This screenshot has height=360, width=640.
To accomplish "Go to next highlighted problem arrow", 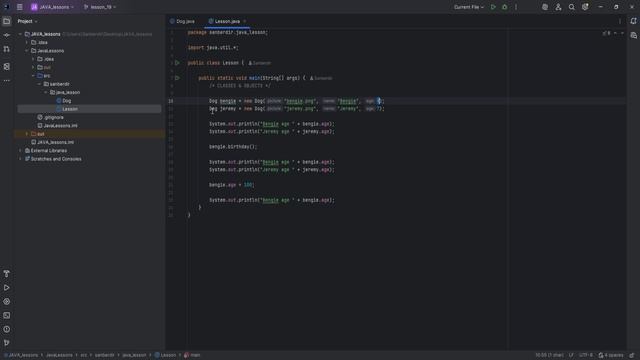I will (622, 33).
